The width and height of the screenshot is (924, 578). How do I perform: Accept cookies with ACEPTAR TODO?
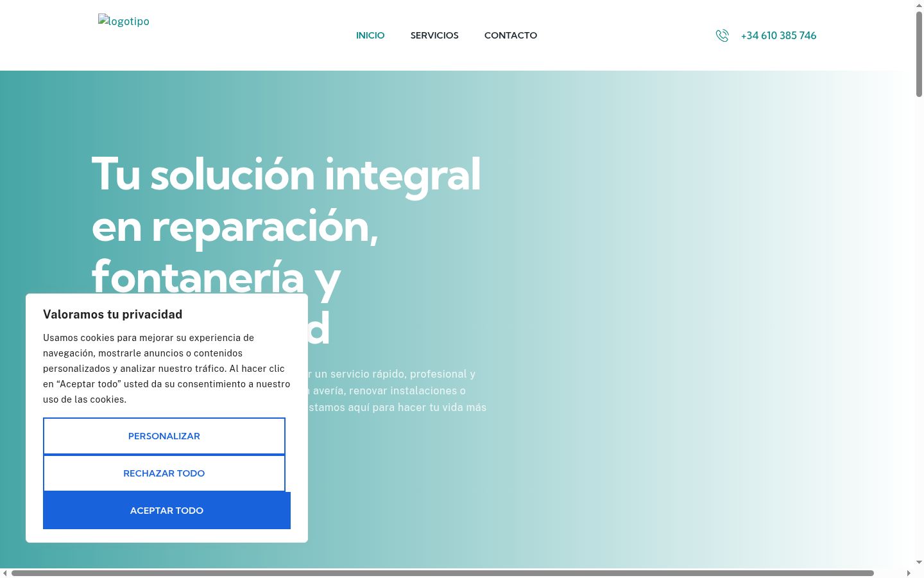click(x=167, y=511)
